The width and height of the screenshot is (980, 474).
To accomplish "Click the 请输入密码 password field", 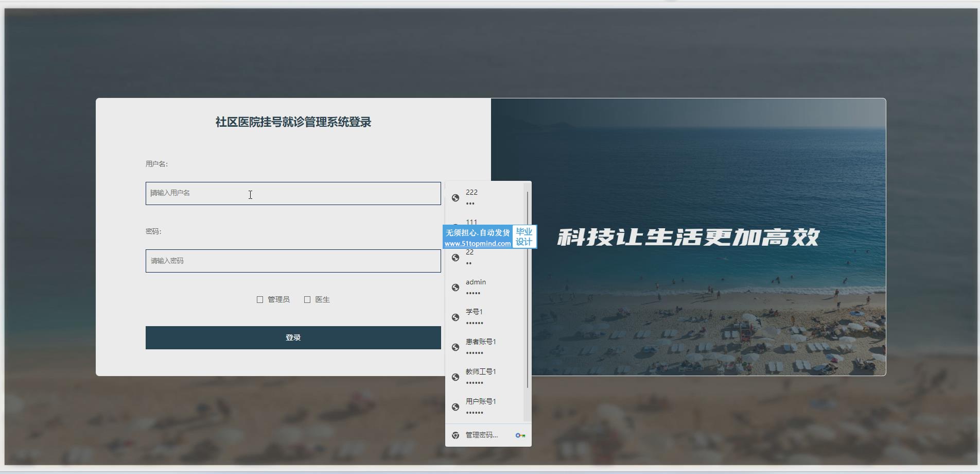I will point(293,261).
